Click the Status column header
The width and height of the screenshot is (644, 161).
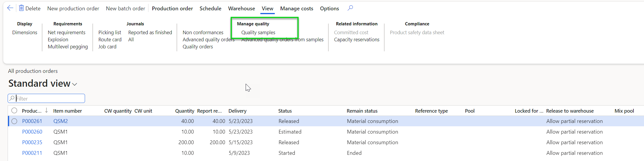coord(285,111)
